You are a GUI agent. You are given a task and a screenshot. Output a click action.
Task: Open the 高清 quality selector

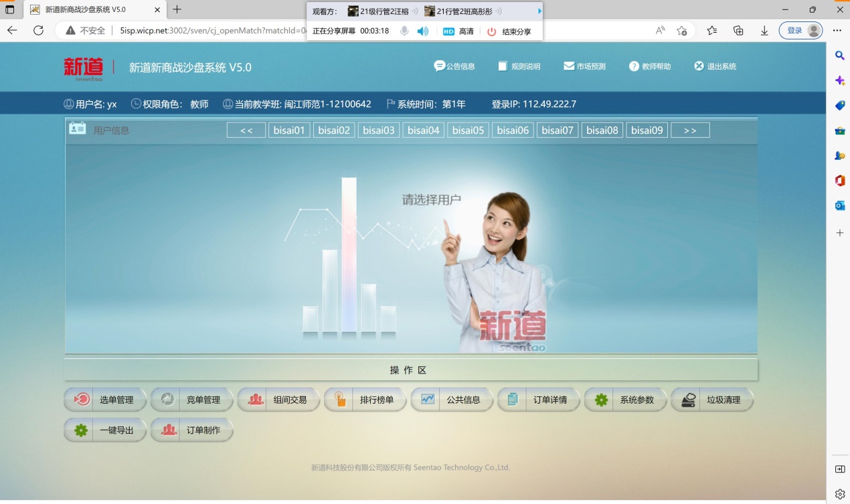coord(458,31)
